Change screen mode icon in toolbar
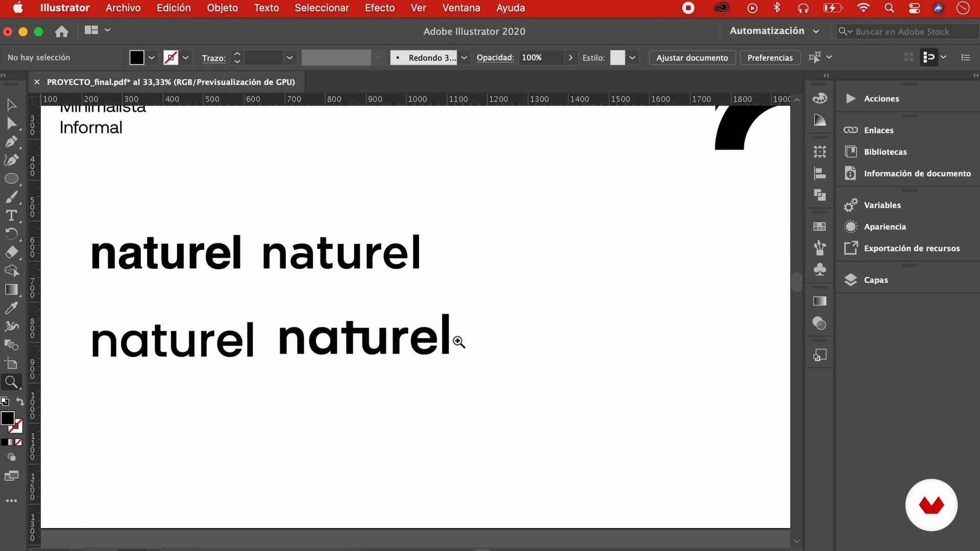The image size is (980, 551). point(11,476)
